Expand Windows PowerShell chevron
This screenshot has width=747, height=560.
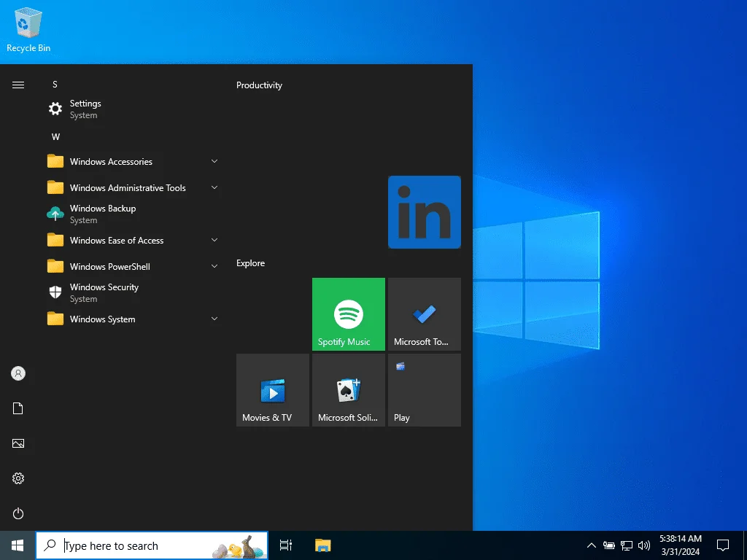click(x=214, y=266)
